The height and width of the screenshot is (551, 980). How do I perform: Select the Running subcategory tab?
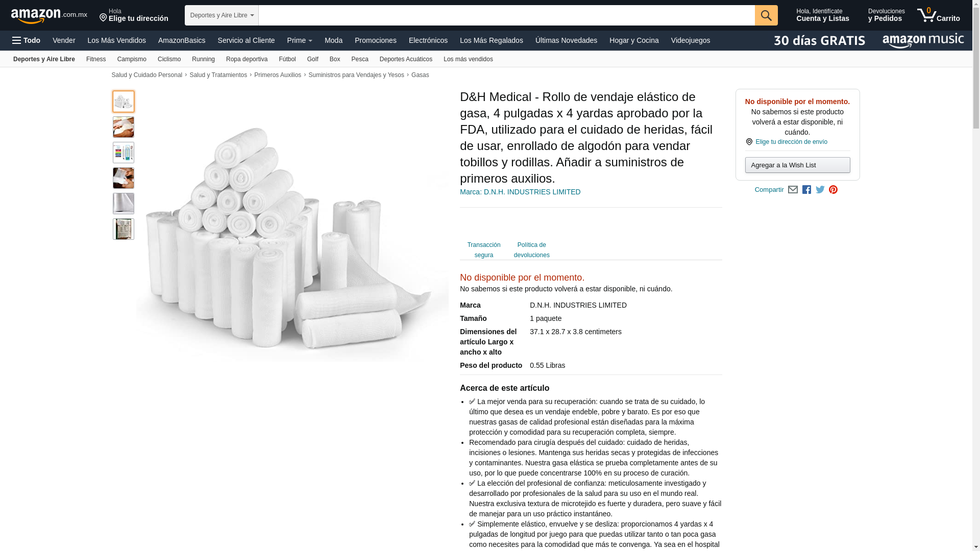[x=203, y=59]
